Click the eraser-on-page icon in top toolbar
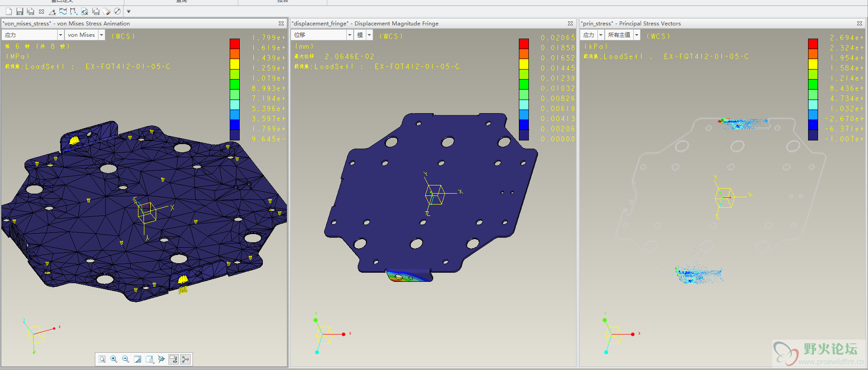 pos(107,11)
